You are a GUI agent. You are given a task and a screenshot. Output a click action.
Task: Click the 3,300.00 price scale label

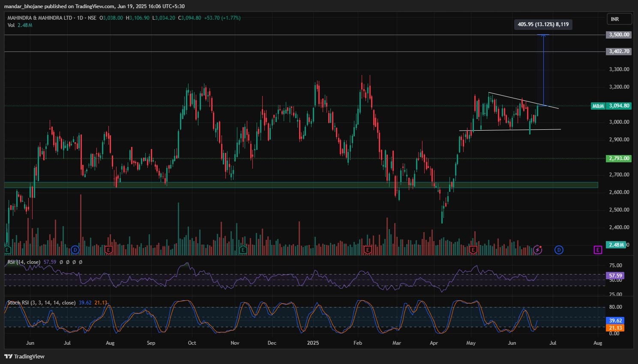point(619,69)
